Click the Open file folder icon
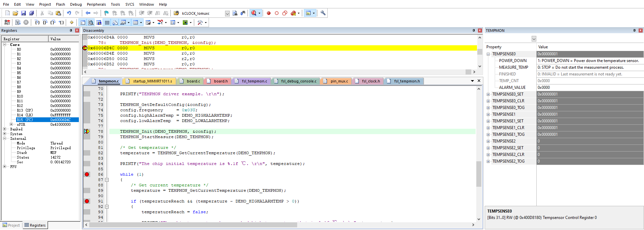Viewport: 644px width, 230px height. [15, 13]
